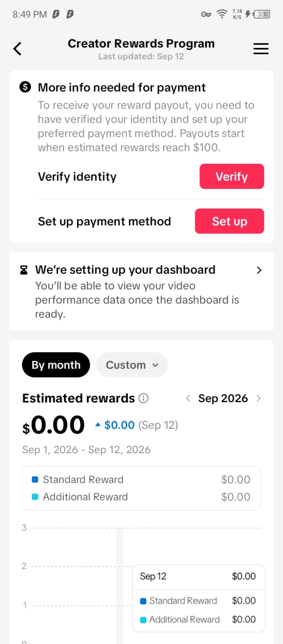
Task: Expand the Custom date range dropdown
Action: point(132,365)
